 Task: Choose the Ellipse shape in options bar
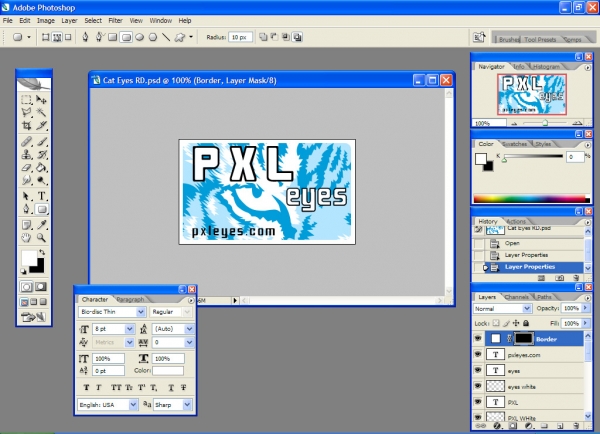click(x=140, y=37)
